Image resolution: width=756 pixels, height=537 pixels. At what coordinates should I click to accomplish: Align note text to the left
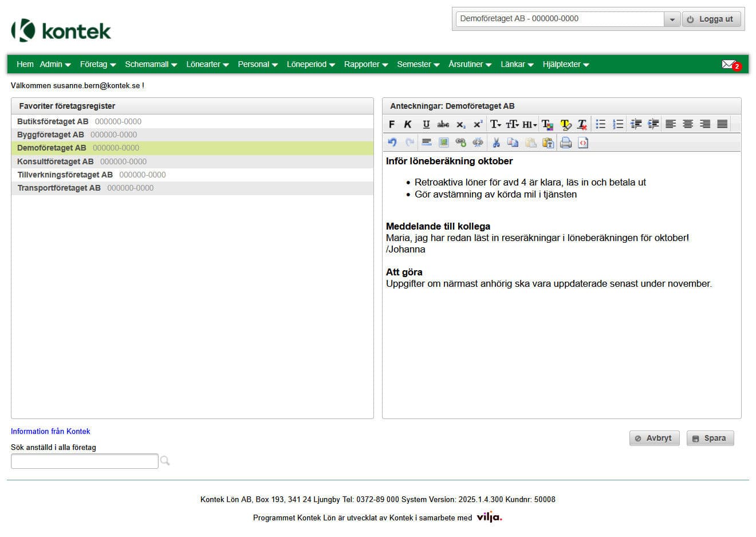[671, 124]
